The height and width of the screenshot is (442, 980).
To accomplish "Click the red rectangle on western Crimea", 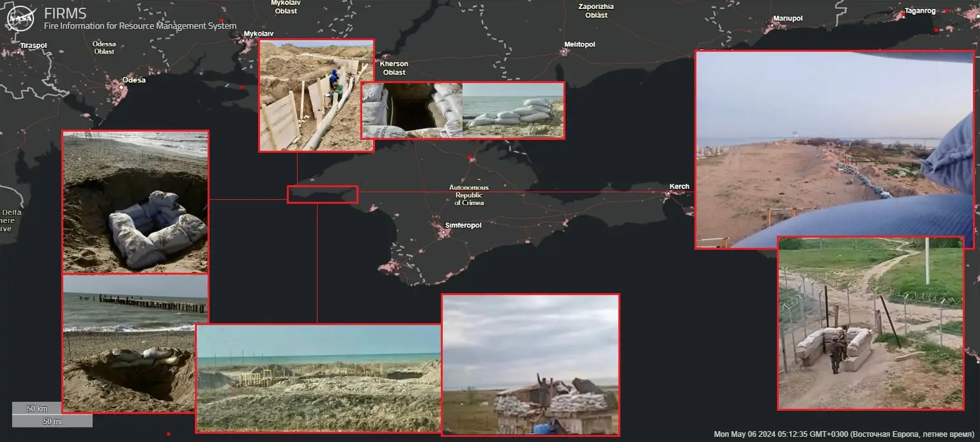I will click(x=322, y=194).
